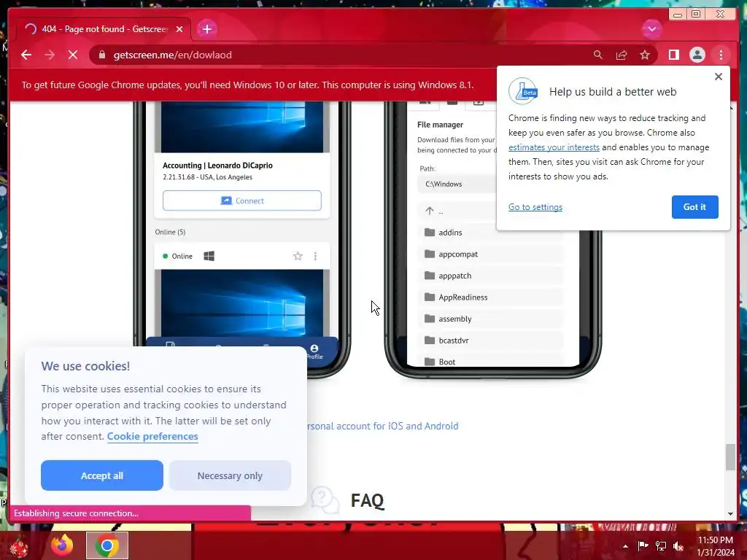Click the Windows logo icon beside Online
The width and height of the screenshot is (747, 560).
coord(209,256)
